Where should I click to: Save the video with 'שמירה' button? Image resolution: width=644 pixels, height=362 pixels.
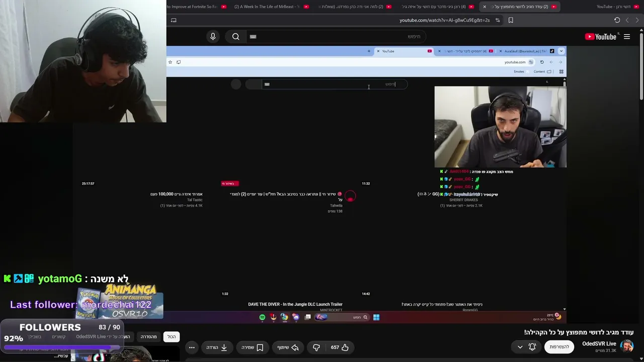coord(253,347)
